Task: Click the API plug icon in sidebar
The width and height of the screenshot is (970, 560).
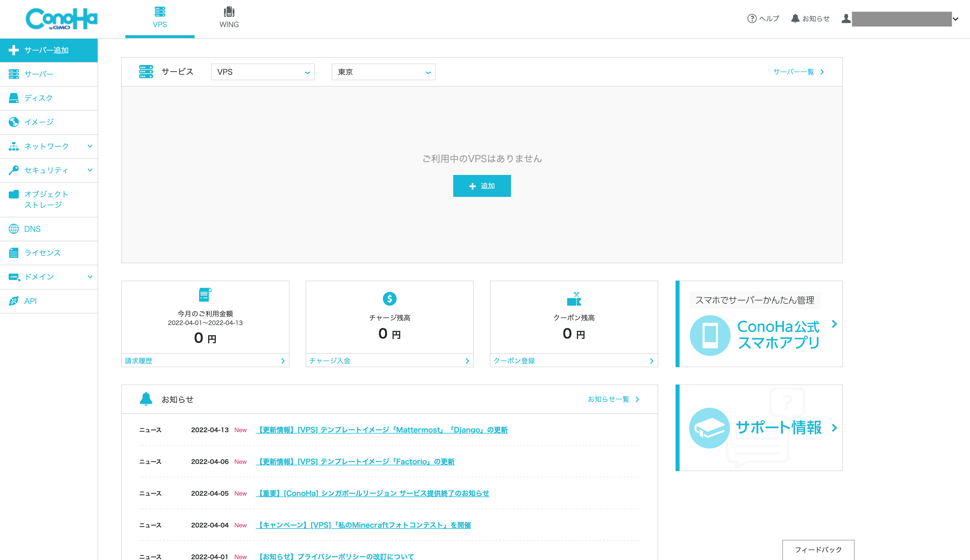Action: 14,301
